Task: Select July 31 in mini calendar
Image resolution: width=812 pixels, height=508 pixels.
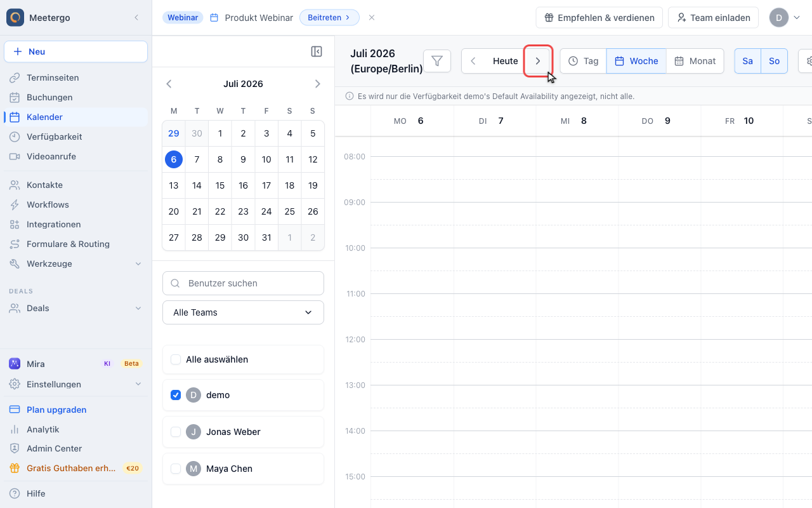Action: 266,237
